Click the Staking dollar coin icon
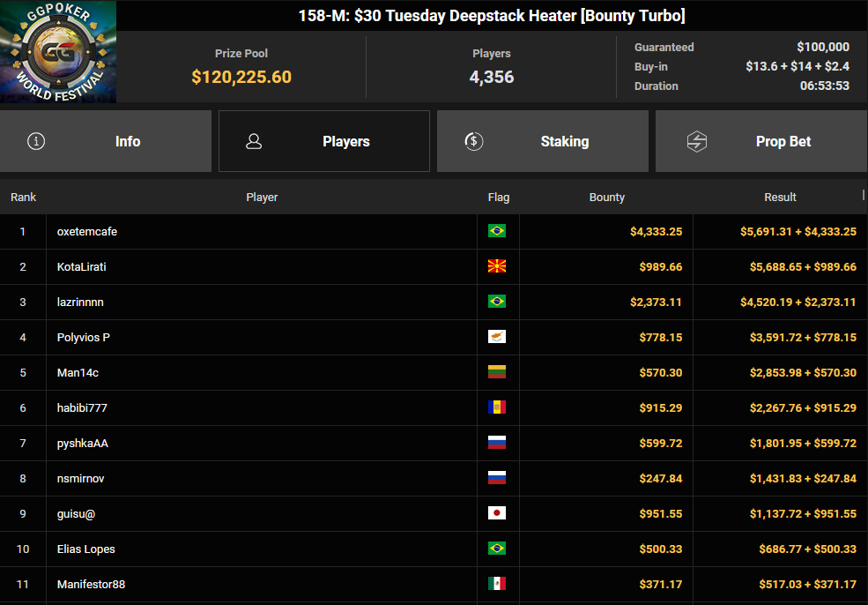This screenshot has height=605, width=868. click(473, 141)
